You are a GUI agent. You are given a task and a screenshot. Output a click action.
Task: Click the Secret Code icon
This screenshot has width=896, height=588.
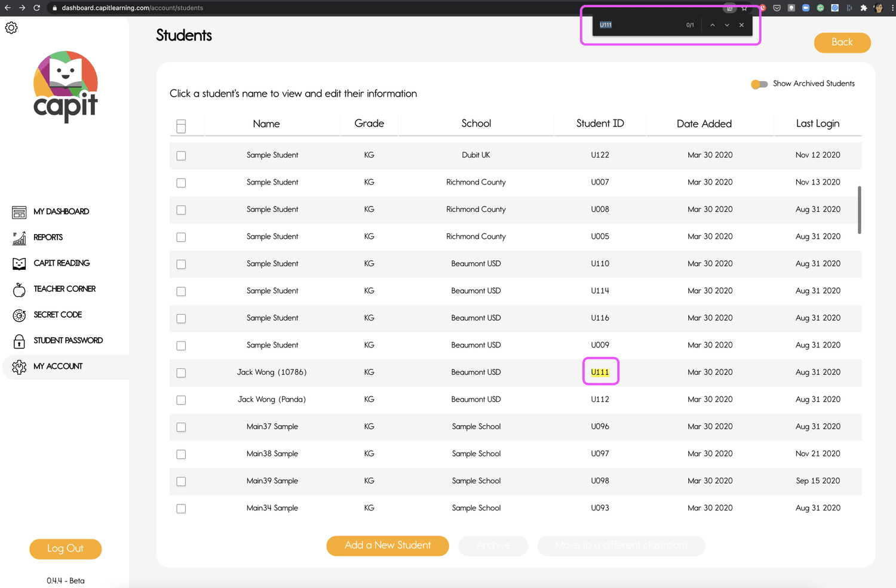point(19,315)
